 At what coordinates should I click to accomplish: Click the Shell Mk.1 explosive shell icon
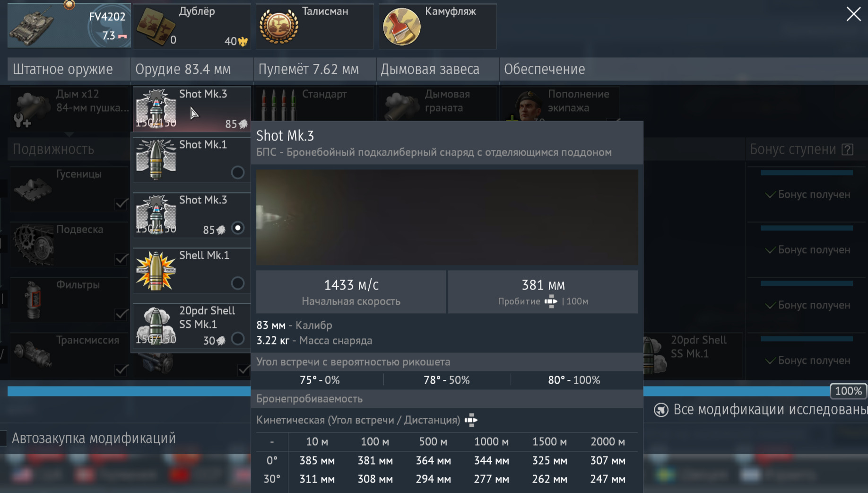(156, 271)
